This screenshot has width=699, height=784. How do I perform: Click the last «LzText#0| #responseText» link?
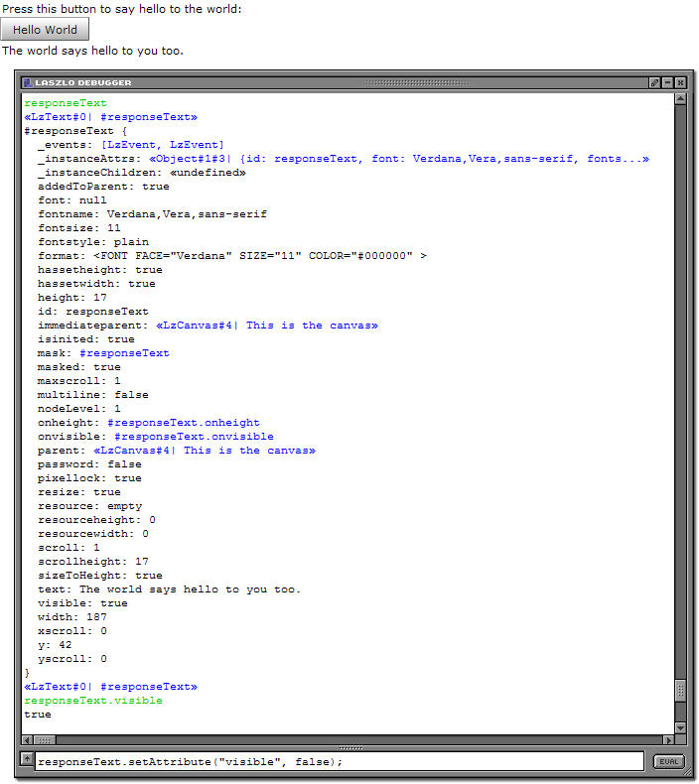(110, 687)
